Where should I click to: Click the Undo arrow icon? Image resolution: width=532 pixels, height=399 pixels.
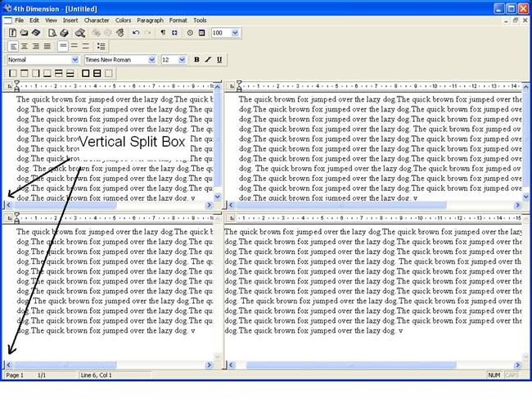coord(136,33)
